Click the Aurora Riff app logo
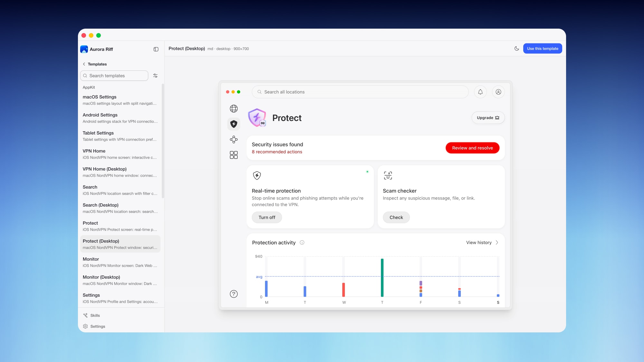The image size is (644, 362). (x=84, y=49)
